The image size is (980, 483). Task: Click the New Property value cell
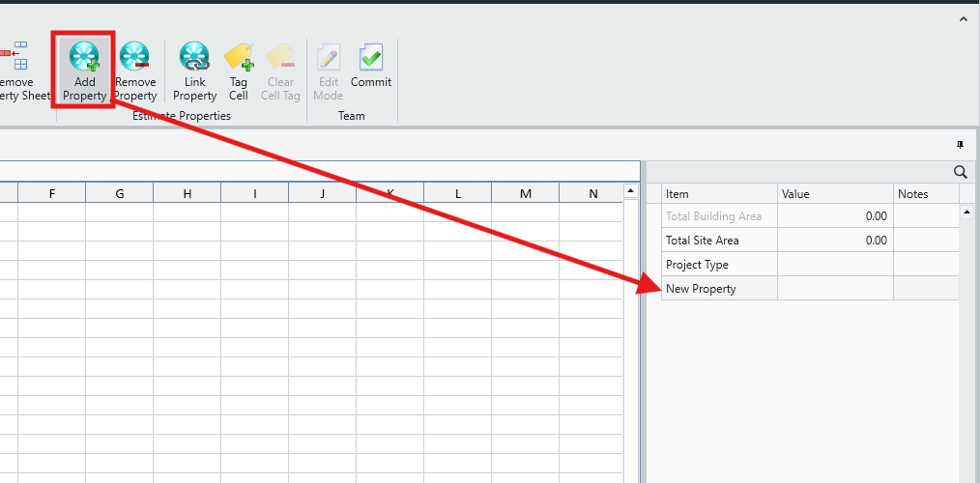click(x=835, y=289)
